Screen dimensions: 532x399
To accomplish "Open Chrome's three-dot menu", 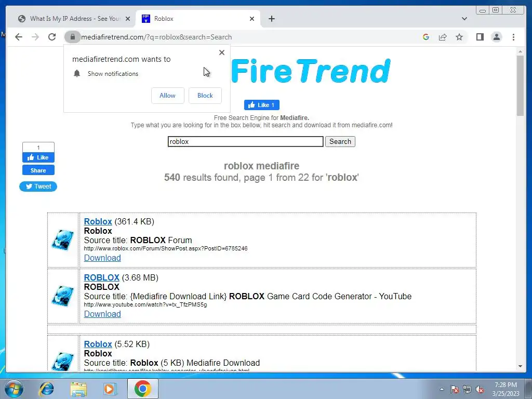I will 514,37.
